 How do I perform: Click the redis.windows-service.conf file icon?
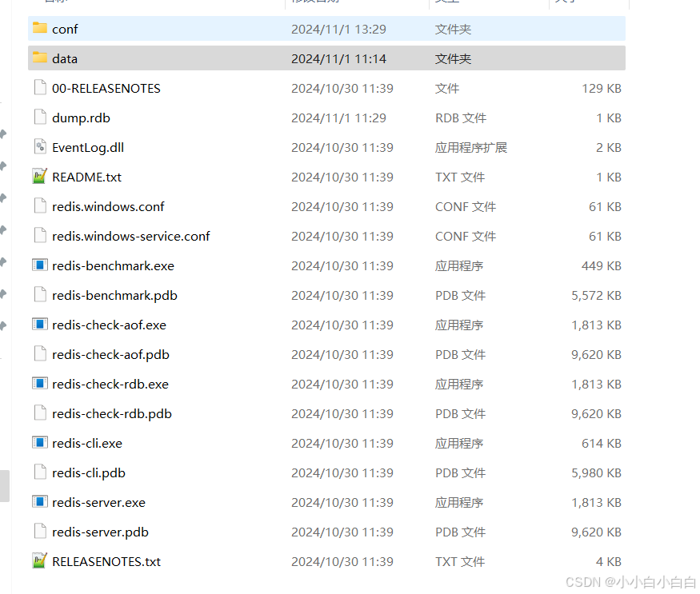click(40, 235)
